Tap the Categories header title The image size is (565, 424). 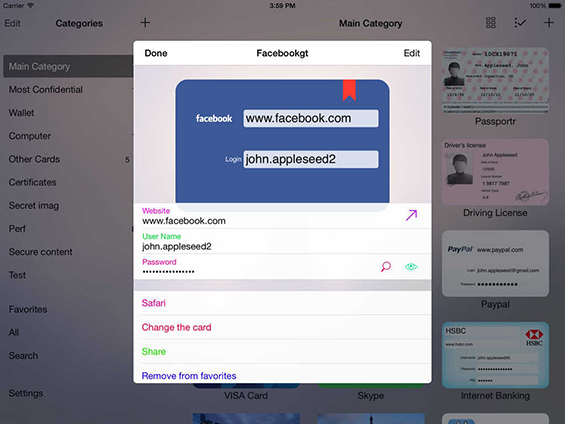79,23
